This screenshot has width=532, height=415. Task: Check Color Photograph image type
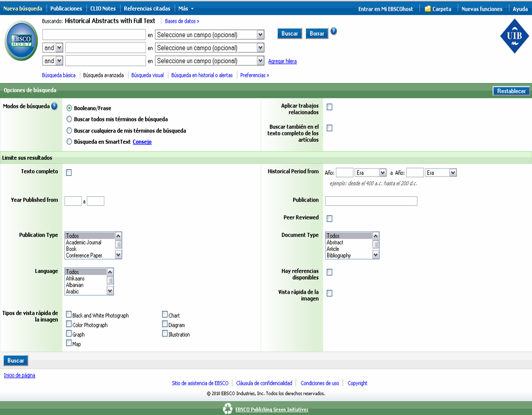69,324
